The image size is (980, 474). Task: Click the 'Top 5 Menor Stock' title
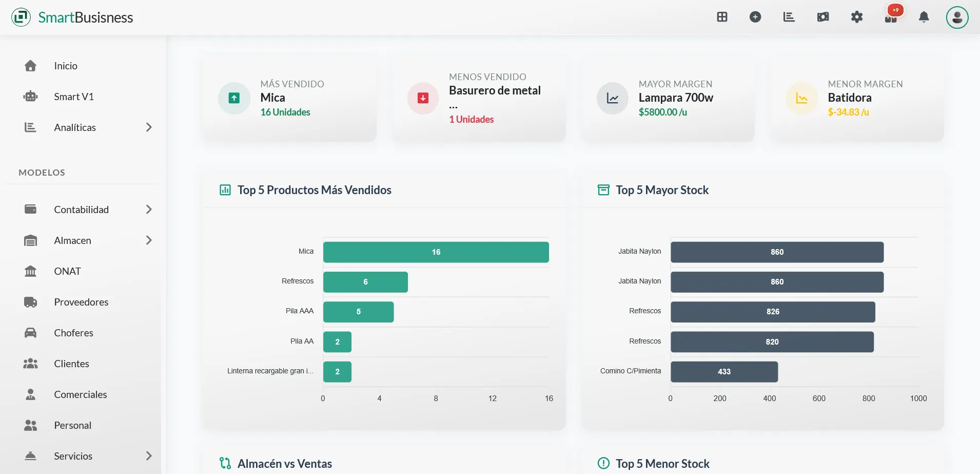click(x=662, y=464)
